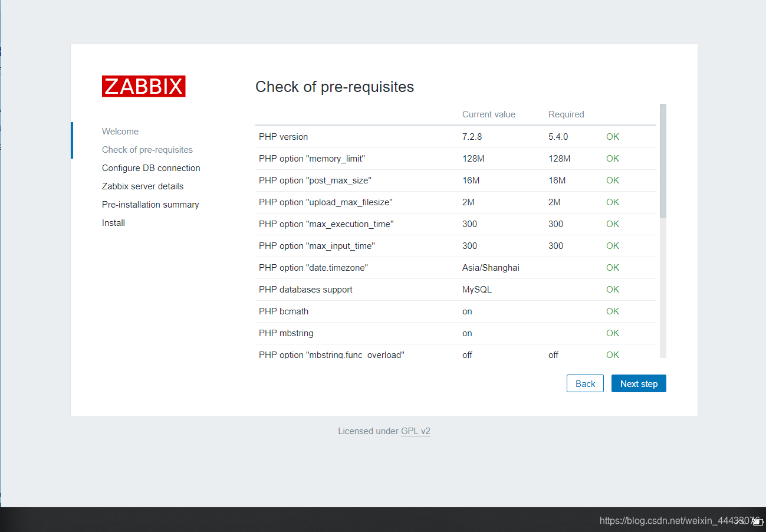The image size is (766, 532).
Task: Click PHP databases support label
Action: point(305,290)
